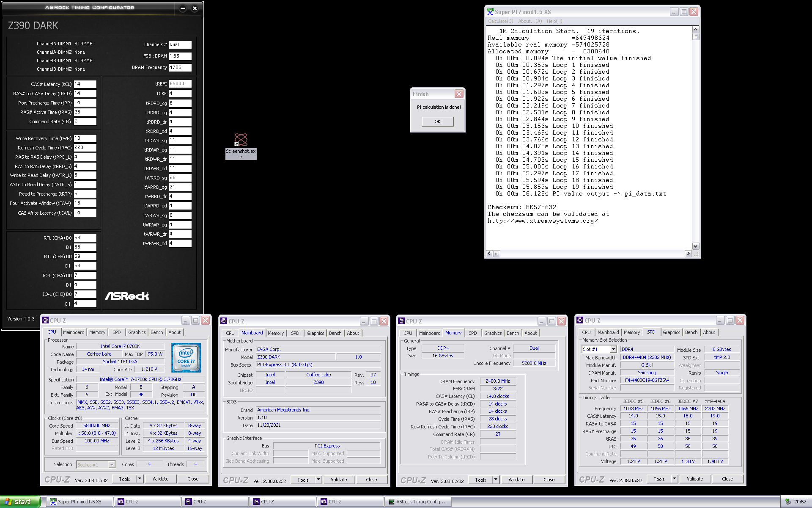812x508 pixels.
Task: Click the system tray icon near clock
Action: tap(788, 502)
